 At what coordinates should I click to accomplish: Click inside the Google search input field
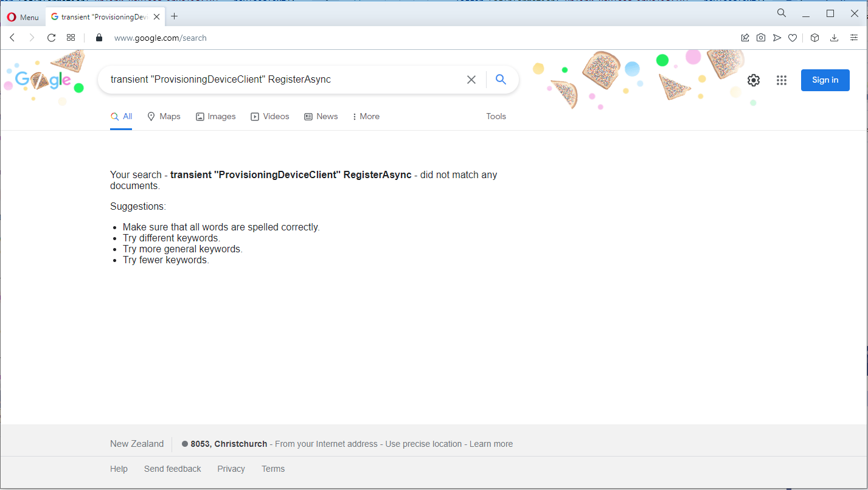pos(280,80)
